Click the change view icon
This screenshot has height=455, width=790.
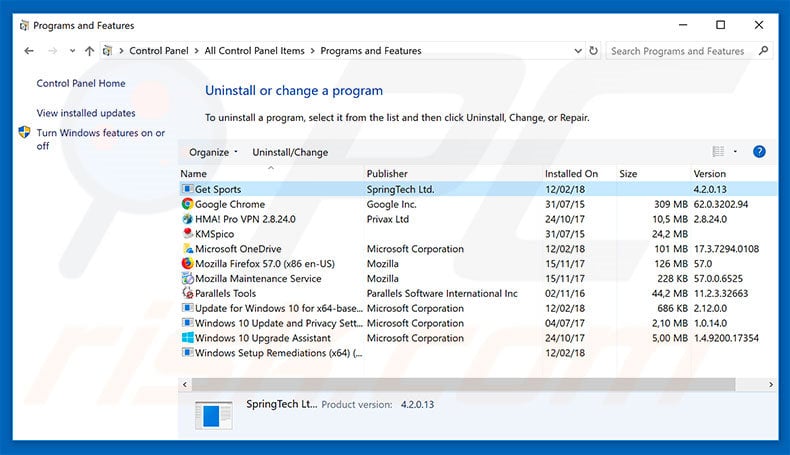(718, 151)
